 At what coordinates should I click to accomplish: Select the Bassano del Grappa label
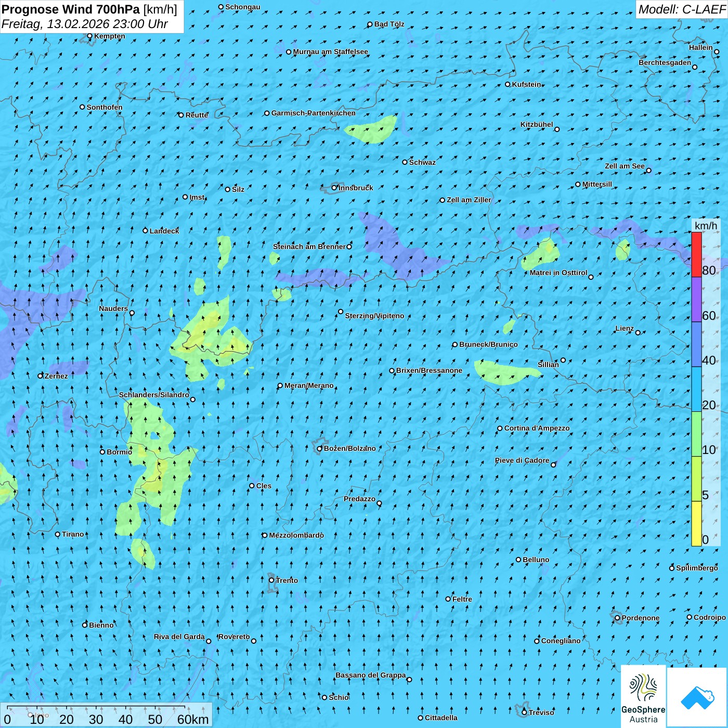click(370, 675)
